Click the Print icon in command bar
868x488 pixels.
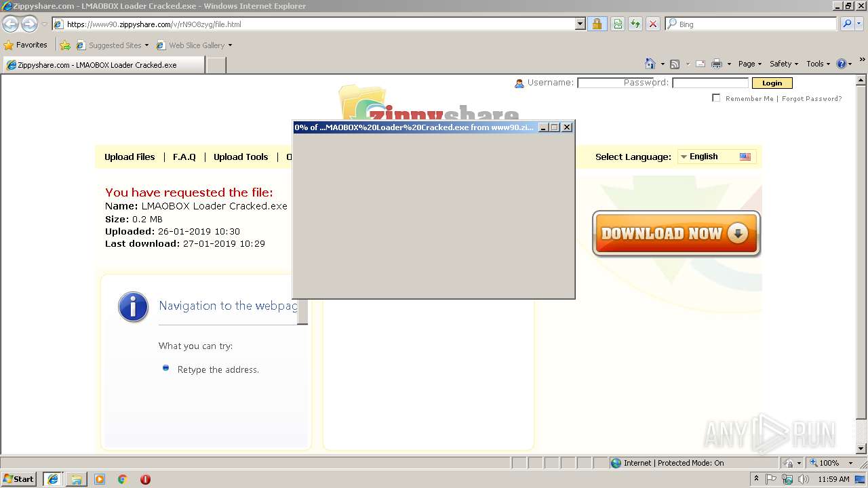click(717, 64)
